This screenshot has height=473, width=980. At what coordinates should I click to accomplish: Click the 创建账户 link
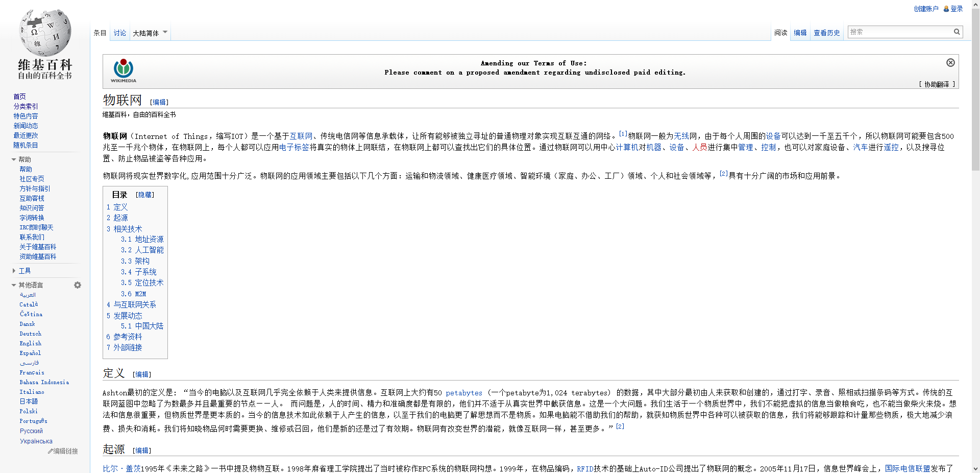(926, 9)
